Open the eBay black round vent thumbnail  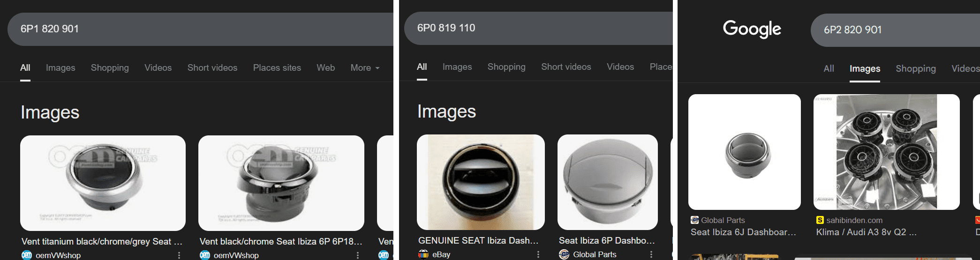[481, 182]
